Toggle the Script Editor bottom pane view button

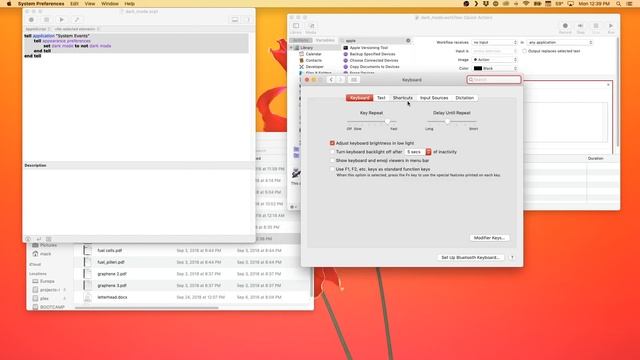tap(235, 20)
